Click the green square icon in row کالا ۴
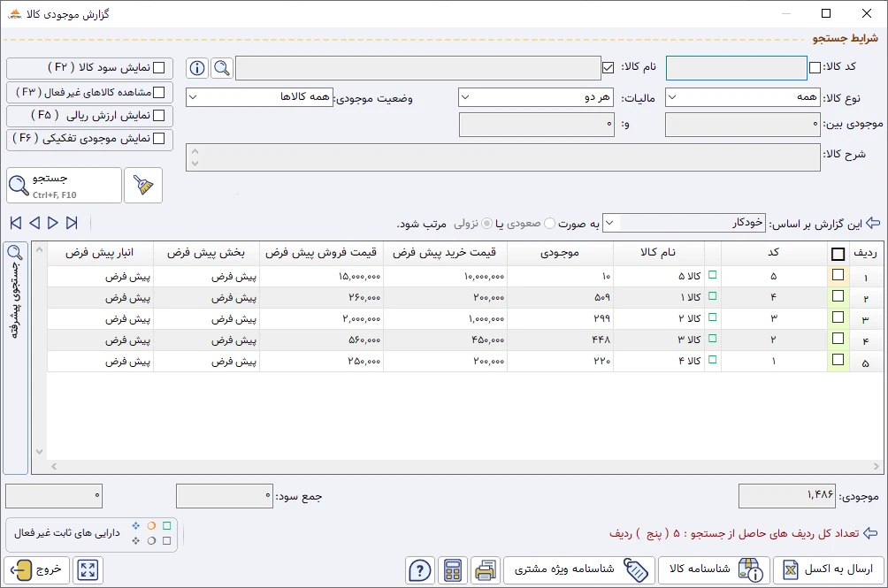Screen dimensions: 888x588 pos(713,359)
